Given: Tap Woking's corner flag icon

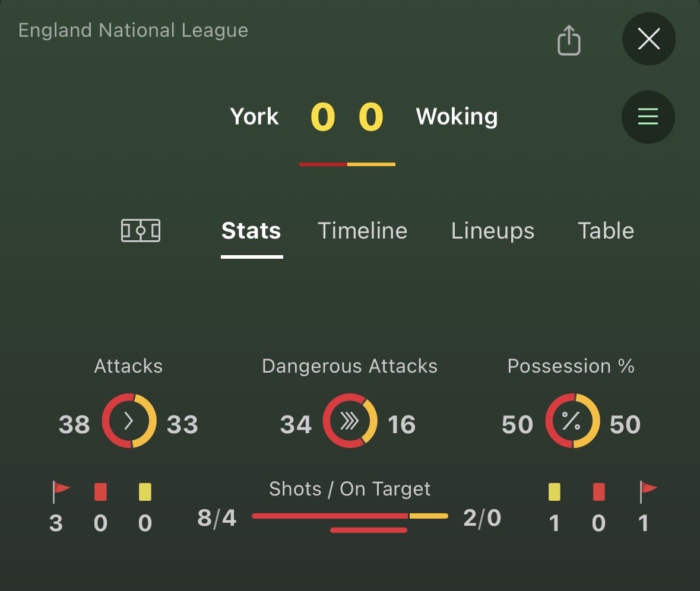Looking at the screenshot, I should tap(647, 491).
